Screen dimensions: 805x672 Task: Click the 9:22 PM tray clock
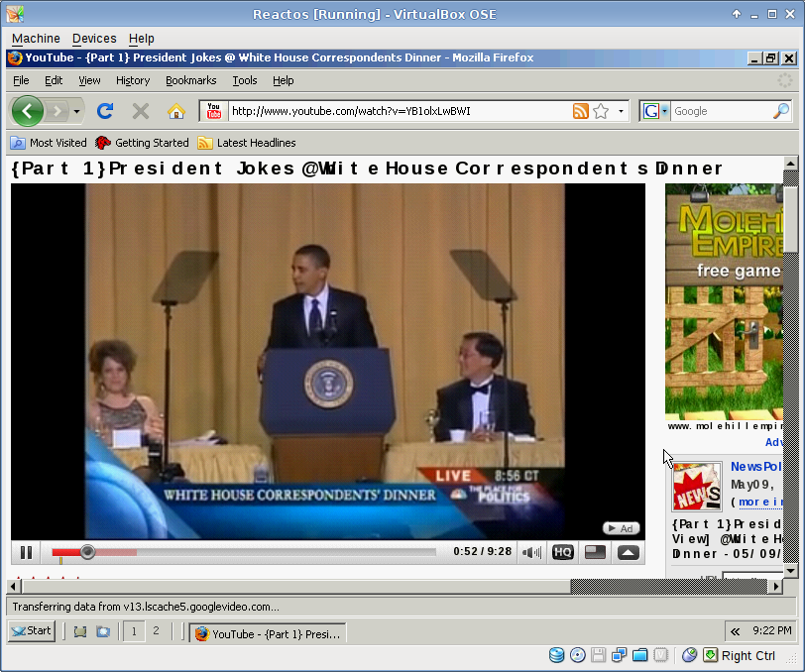pyautogui.click(x=772, y=630)
